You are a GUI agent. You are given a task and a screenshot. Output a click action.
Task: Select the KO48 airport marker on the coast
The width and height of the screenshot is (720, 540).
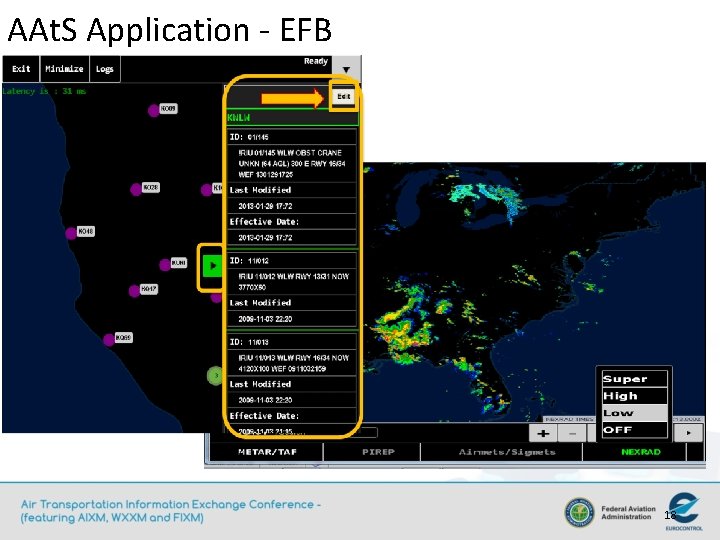71,233
